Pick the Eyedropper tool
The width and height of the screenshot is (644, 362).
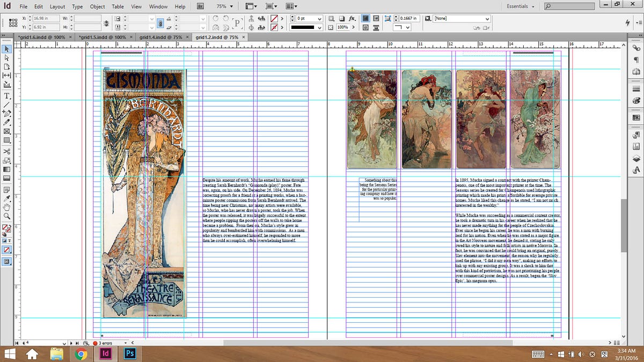(x=7, y=197)
